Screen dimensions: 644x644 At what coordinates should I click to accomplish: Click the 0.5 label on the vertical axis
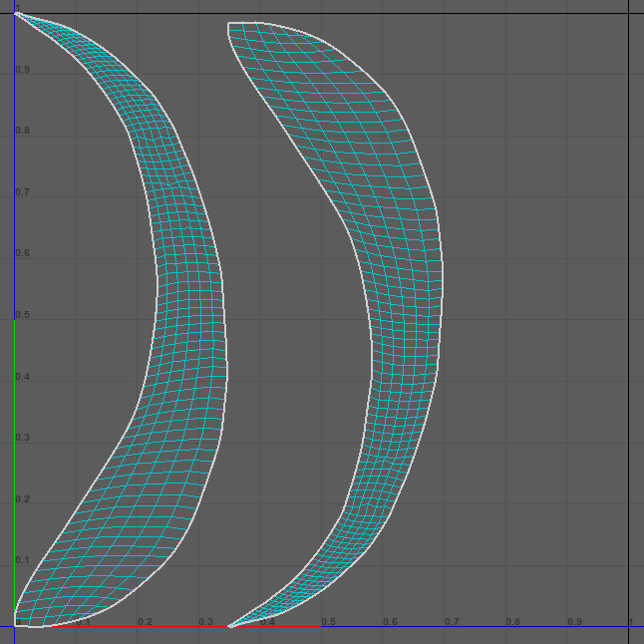[22, 315]
